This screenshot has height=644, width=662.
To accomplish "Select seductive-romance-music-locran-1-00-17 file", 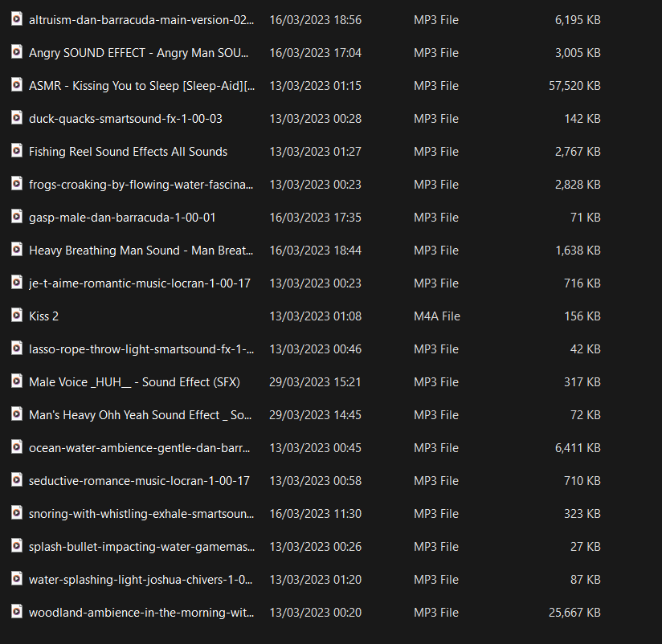I will [x=139, y=481].
